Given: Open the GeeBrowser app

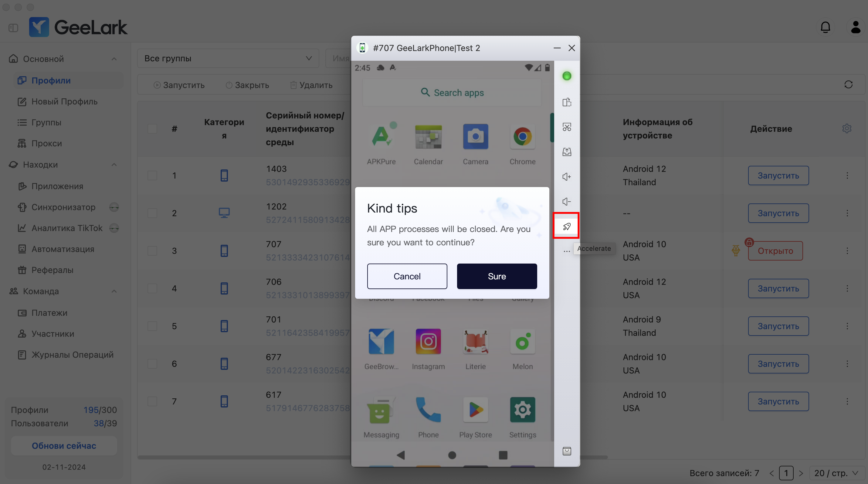Looking at the screenshot, I should coord(381,349).
